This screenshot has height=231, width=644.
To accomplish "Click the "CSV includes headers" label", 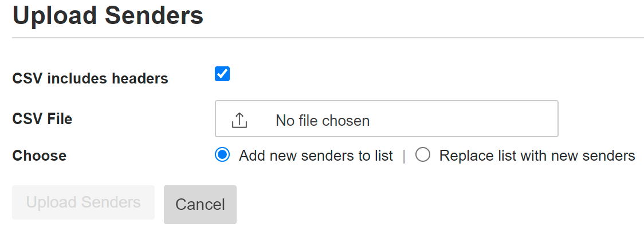I will click(90, 78).
